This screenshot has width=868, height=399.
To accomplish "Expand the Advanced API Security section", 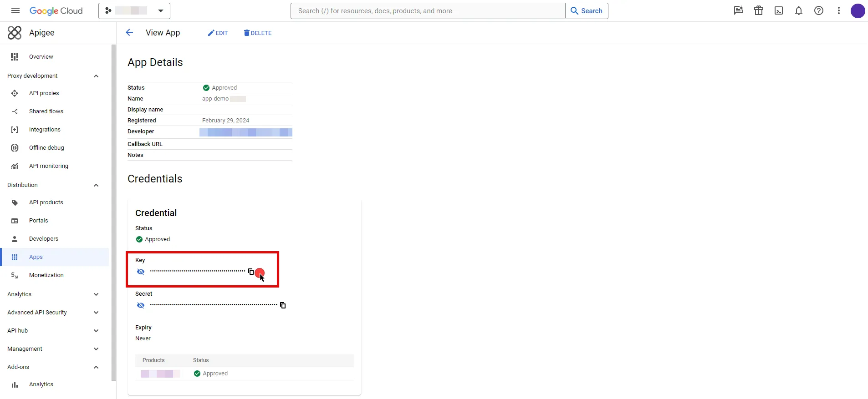I will pos(96,313).
